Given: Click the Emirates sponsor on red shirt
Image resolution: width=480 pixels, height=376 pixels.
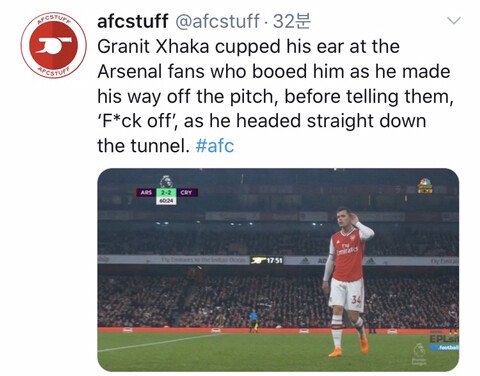Looking at the screenshot, I should tap(347, 249).
